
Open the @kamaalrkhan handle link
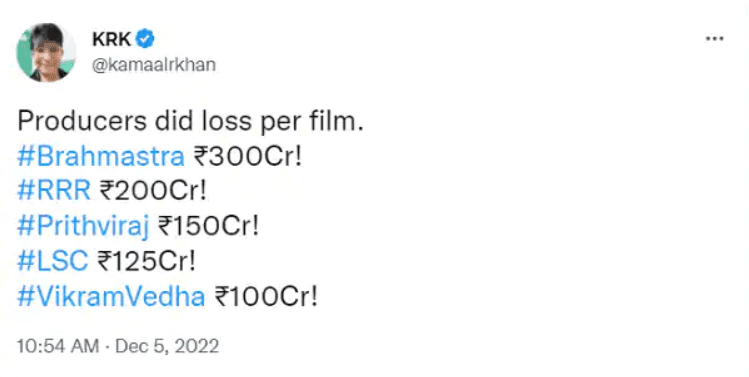click(x=154, y=65)
